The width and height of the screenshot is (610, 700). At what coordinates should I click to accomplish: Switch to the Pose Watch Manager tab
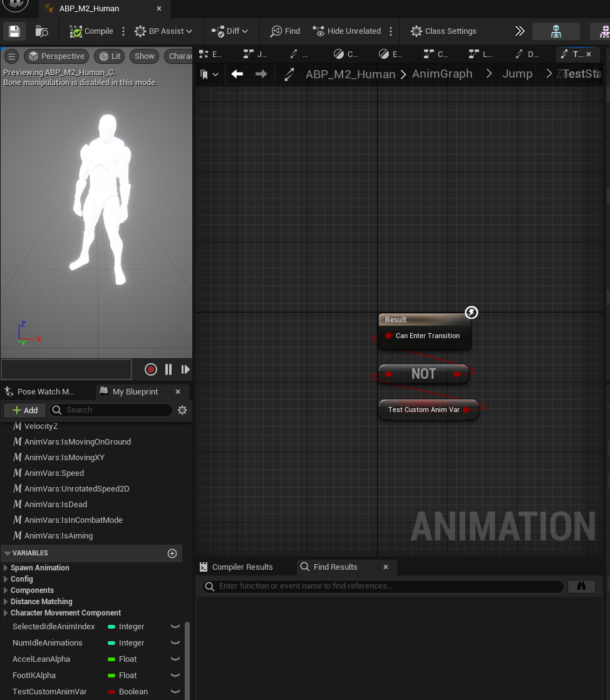45,392
